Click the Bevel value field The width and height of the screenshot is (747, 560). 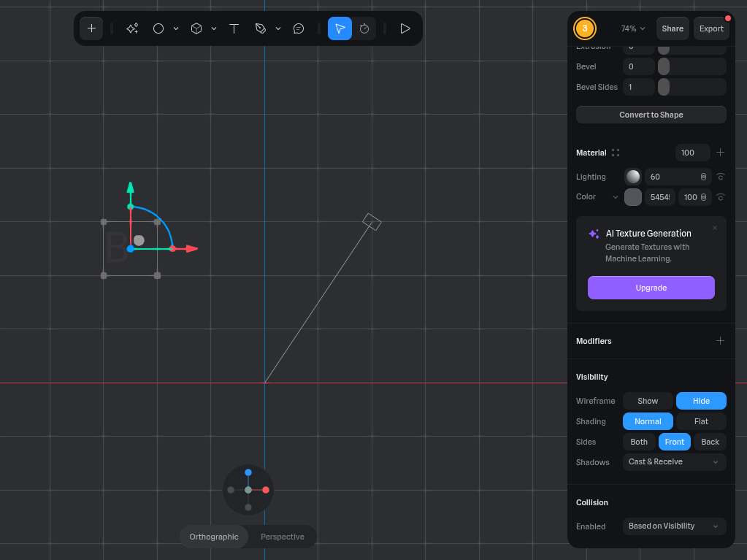[638, 66]
